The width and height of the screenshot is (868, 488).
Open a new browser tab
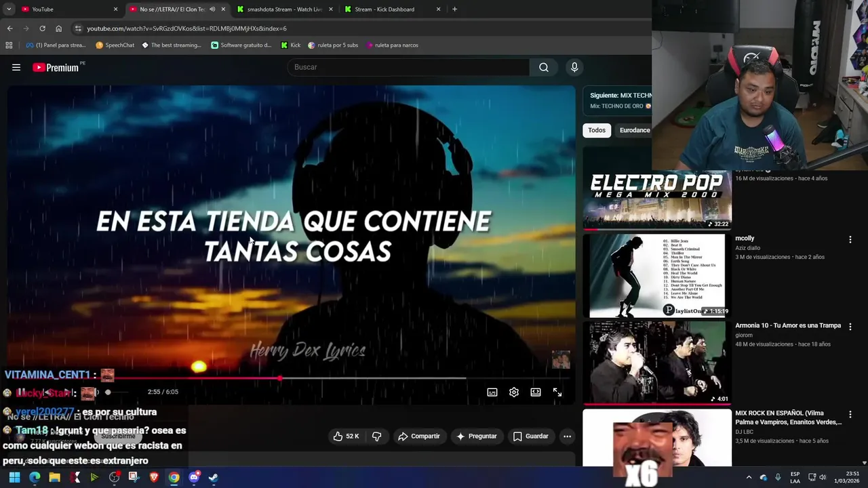pyautogui.click(x=454, y=9)
